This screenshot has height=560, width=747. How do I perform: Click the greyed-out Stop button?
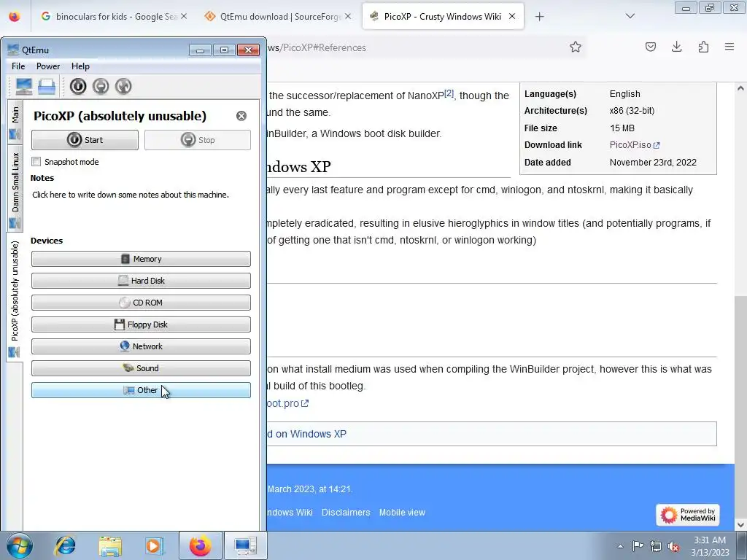click(x=198, y=140)
